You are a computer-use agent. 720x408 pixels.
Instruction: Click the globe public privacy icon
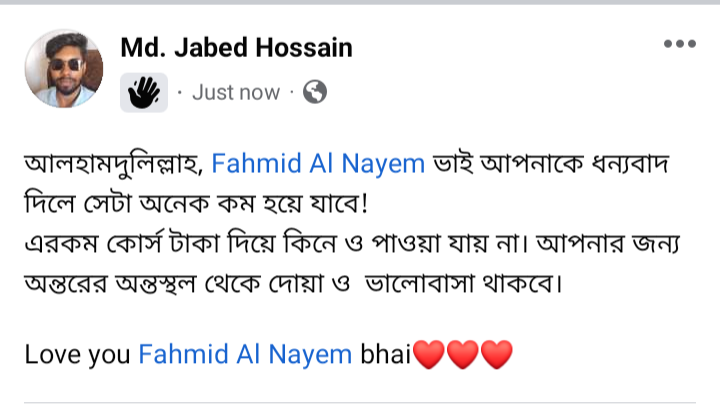click(315, 92)
